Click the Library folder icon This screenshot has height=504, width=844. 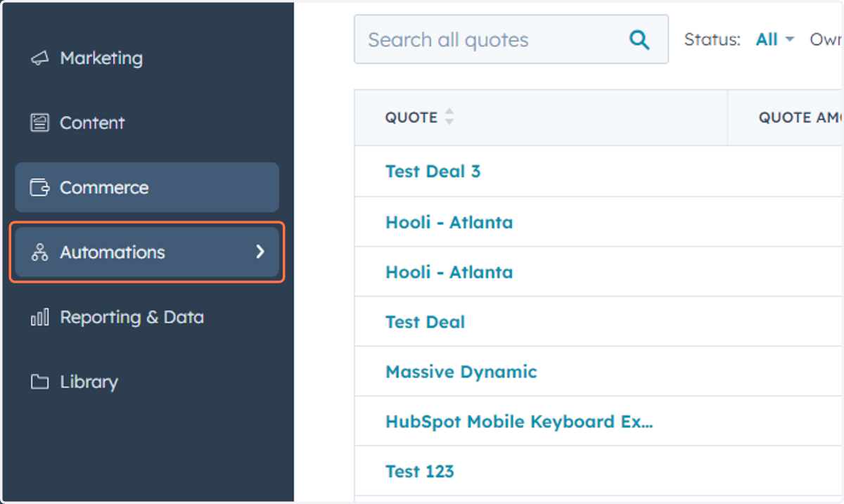39,382
